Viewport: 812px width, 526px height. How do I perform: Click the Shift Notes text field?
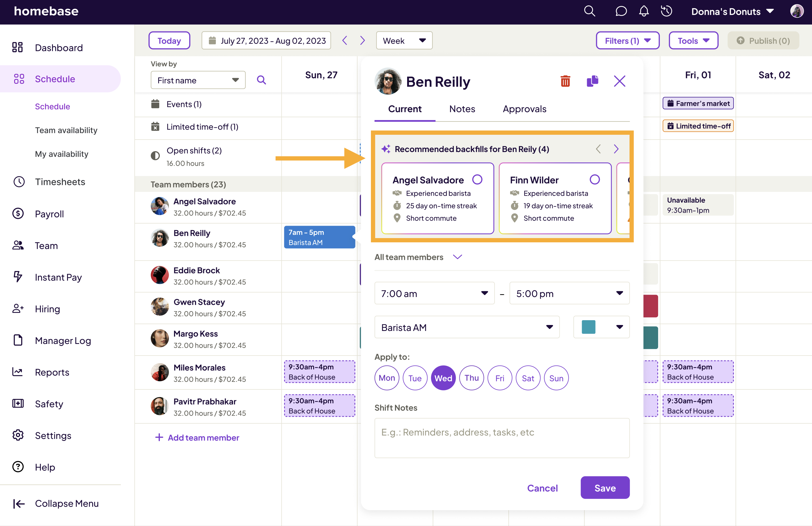(502, 438)
